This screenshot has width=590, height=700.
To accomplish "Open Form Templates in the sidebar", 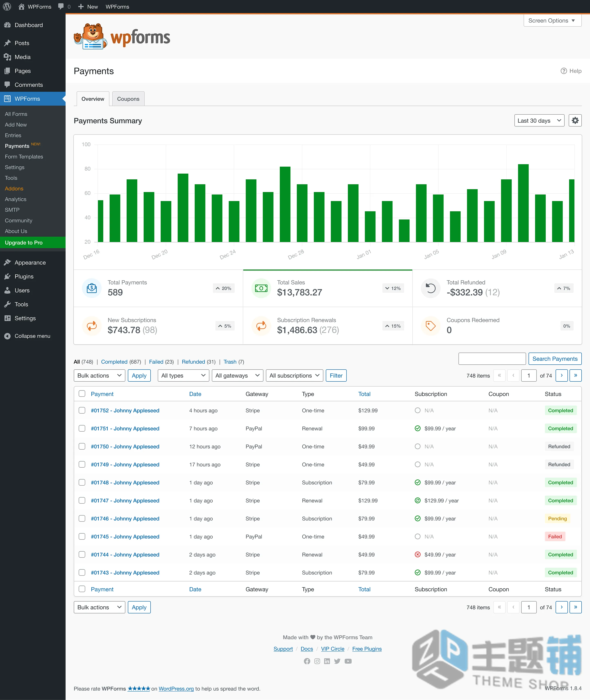I will coord(24,156).
